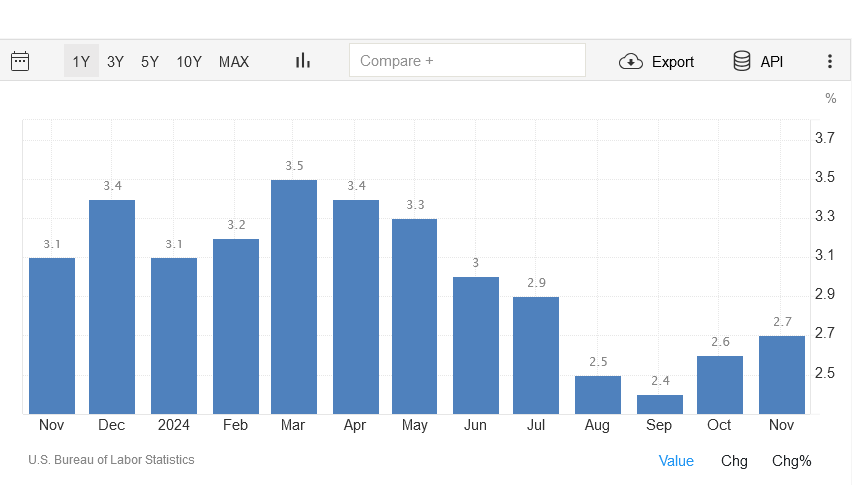
Task: Click the December 3.4 bar
Action: pos(112,306)
